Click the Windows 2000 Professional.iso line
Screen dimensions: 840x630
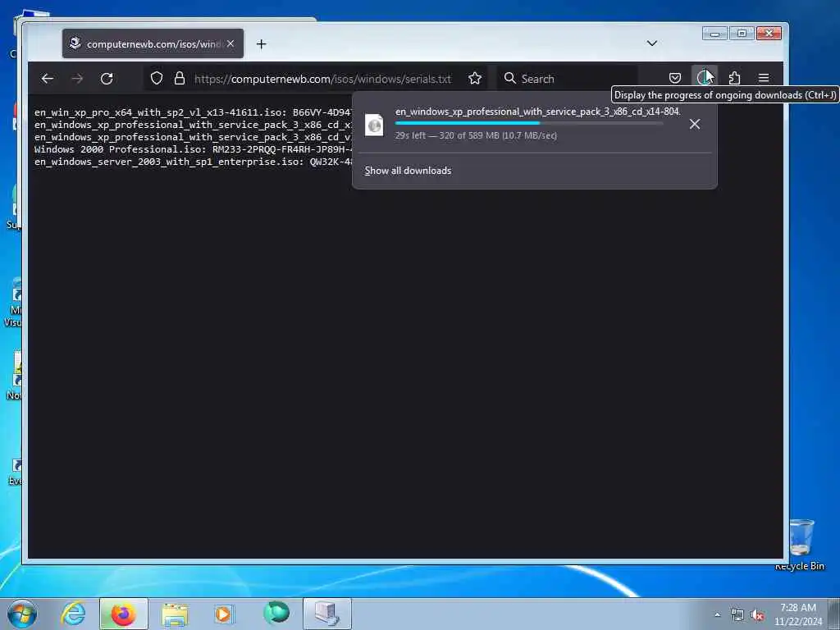194,149
